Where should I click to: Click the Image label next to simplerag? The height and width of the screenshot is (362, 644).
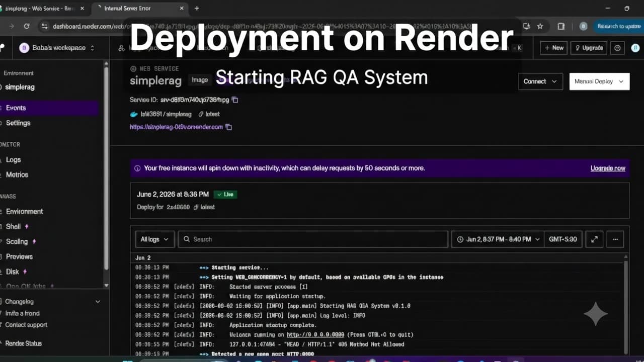coord(200,80)
